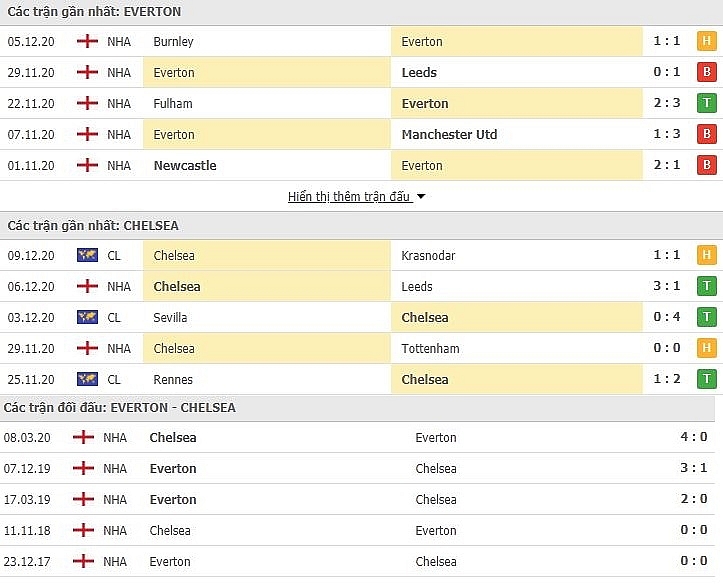Click the red B badge for Everton–Leeds
The image size is (723, 584).
pyautogui.click(x=706, y=72)
